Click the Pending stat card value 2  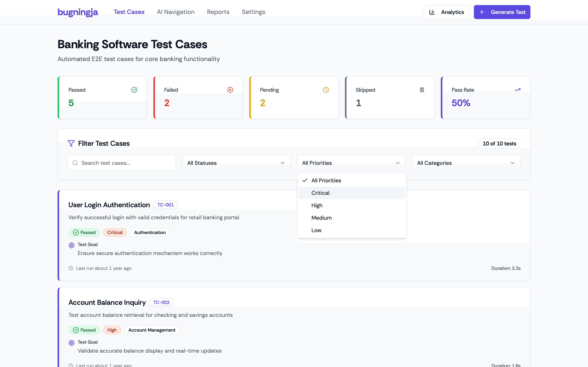(262, 103)
